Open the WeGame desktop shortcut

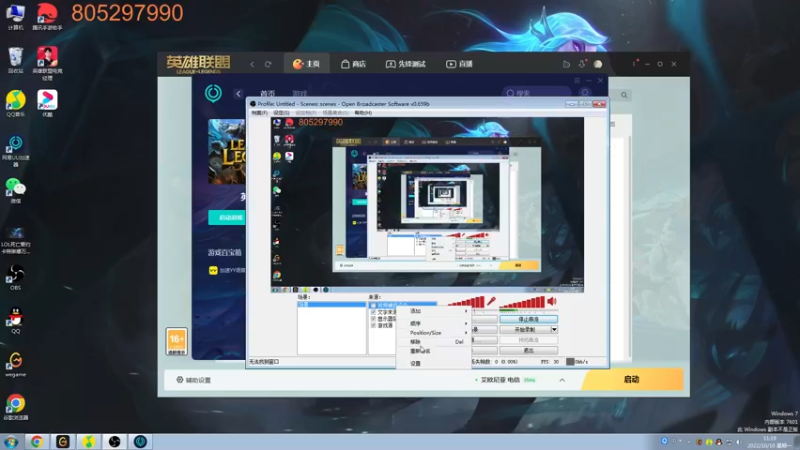tap(15, 364)
